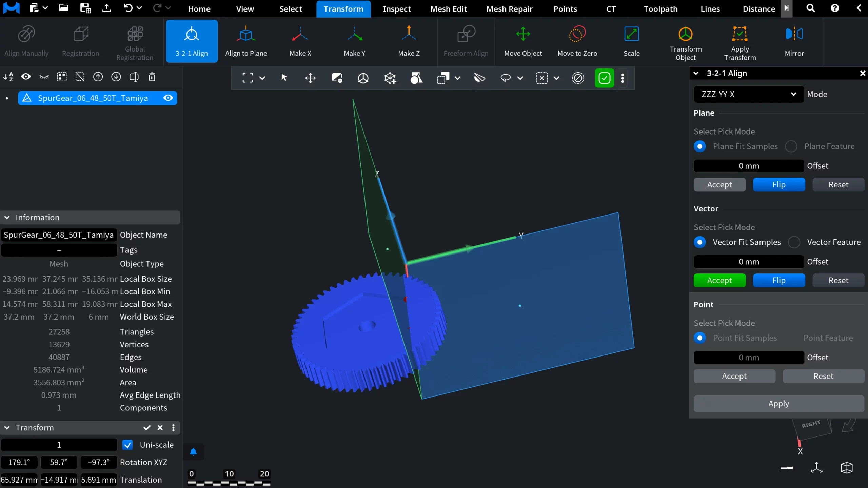Collapse the Transform panel section
This screenshot has width=868, height=488.
(x=7, y=428)
